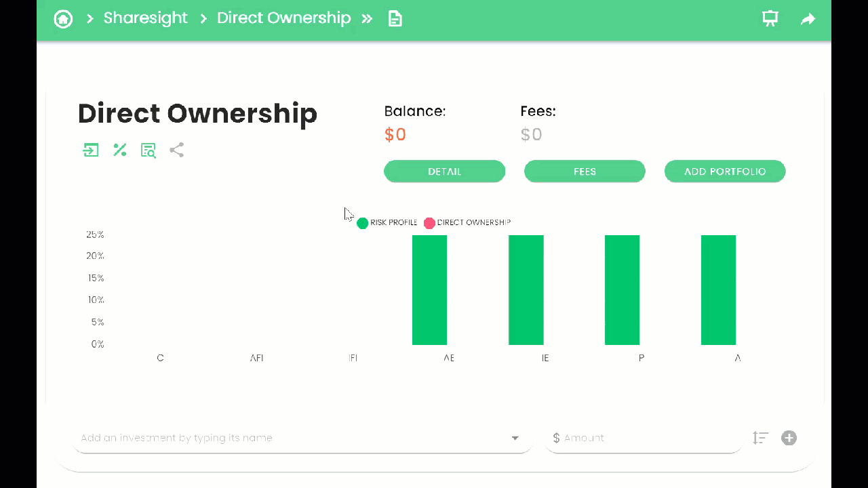Click the share arrow icon in header
868x488 pixels.
[x=808, y=19]
